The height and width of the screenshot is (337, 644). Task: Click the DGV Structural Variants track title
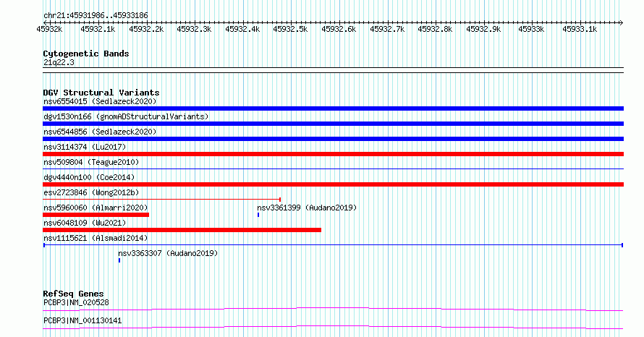click(x=101, y=93)
